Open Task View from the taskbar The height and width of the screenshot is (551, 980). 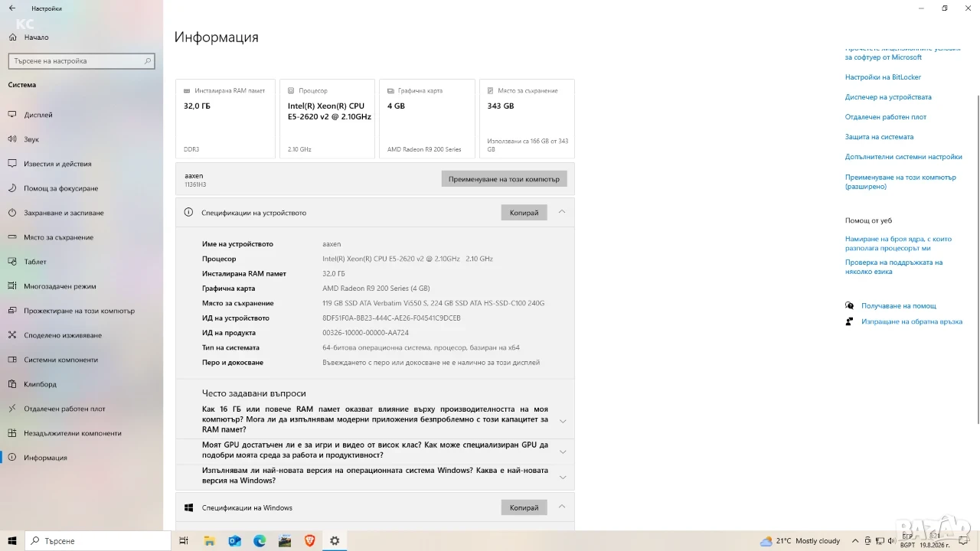click(x=184, y=541)
